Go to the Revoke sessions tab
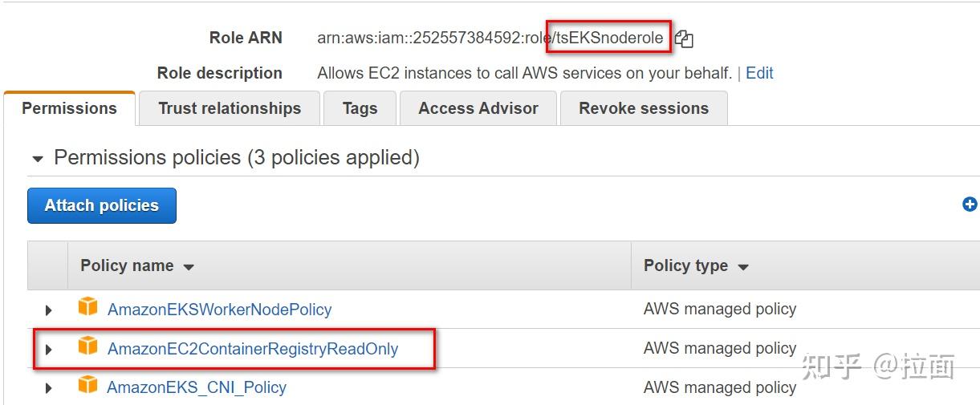This screenshot has height=405, width=980. (x=644, y=108)
